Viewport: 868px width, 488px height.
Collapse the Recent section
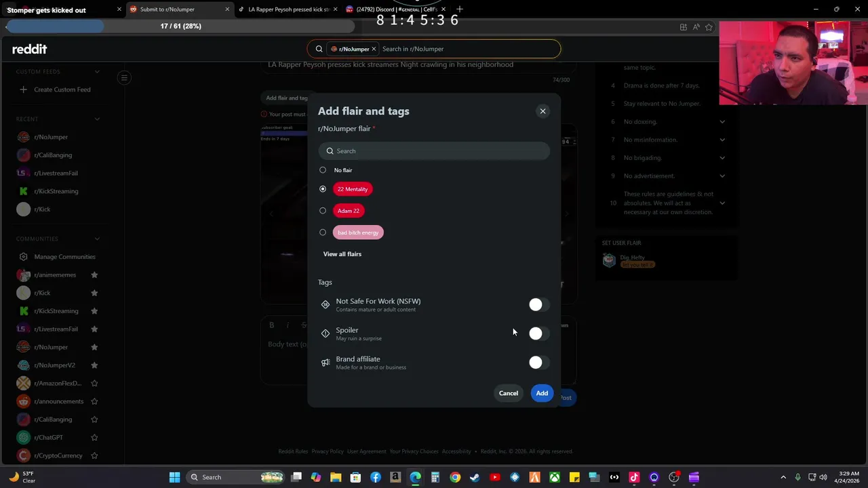(97, 119)
